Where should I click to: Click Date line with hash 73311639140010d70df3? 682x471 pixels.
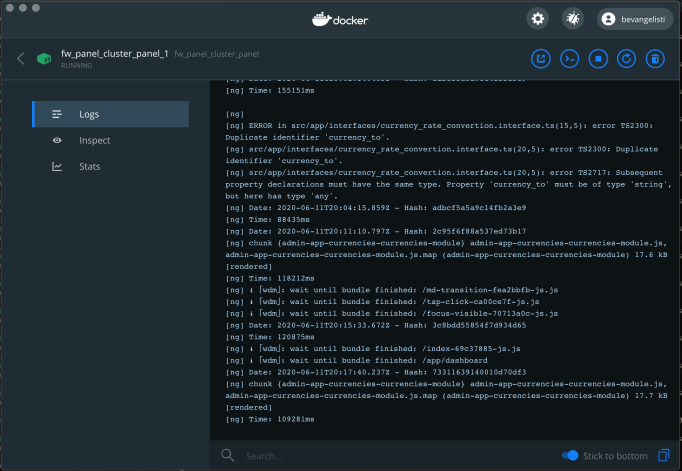375,372
